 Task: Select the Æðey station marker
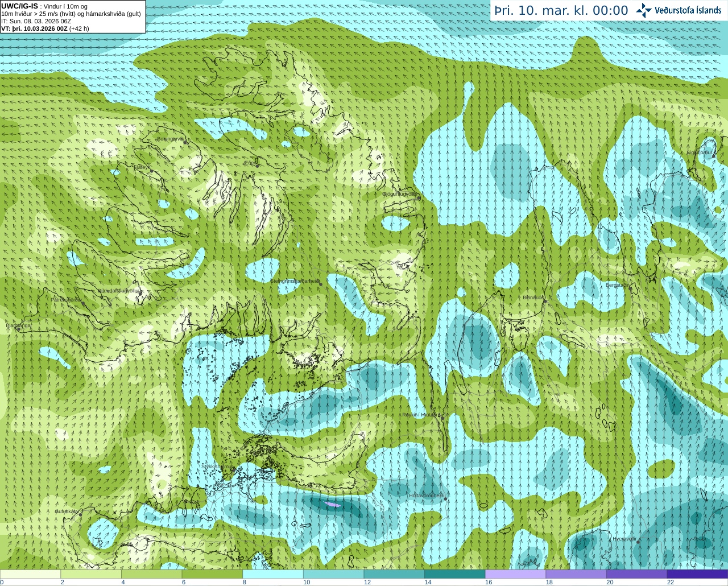258,165
